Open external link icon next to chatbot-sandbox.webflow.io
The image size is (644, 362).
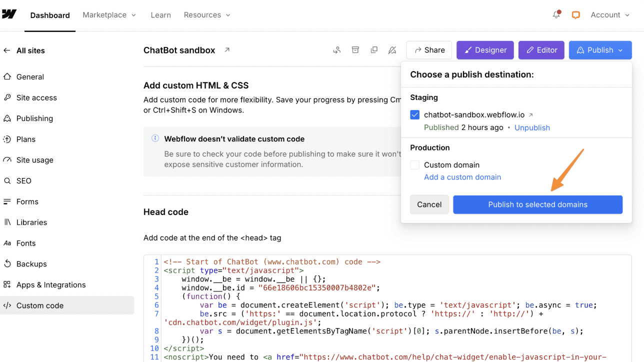[x=531, y=115]
